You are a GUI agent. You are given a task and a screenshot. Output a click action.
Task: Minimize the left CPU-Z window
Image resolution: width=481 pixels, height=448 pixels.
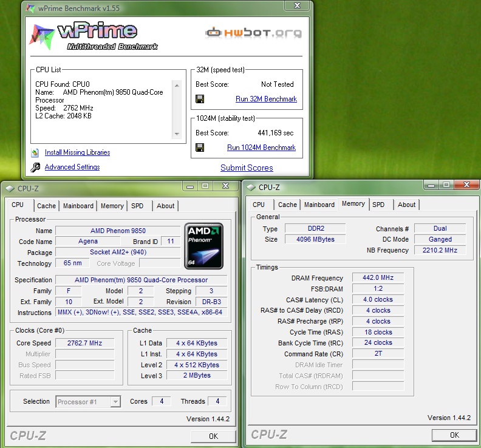click(190, 186)
